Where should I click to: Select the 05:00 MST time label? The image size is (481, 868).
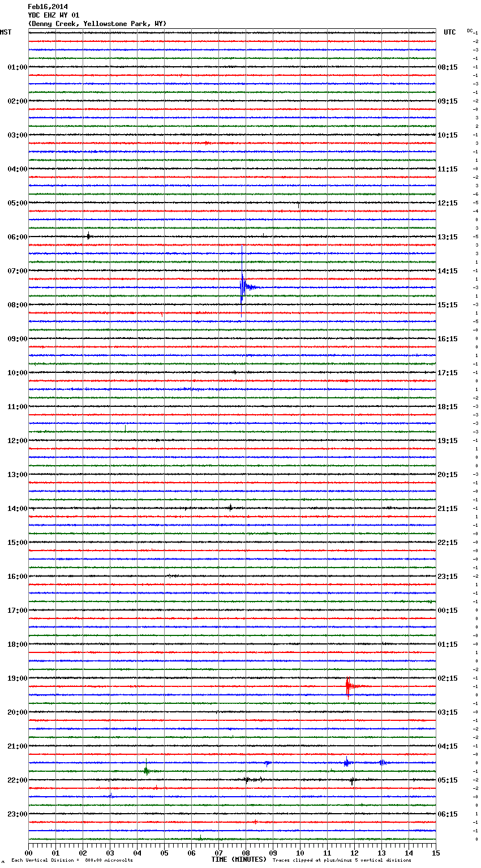(x=18, y=203)
